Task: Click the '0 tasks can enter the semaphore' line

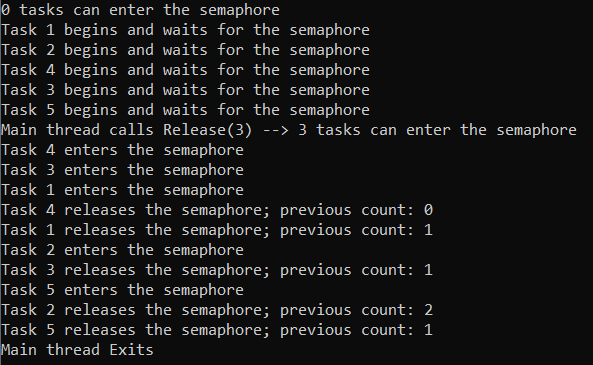Action: pos(140,10)
